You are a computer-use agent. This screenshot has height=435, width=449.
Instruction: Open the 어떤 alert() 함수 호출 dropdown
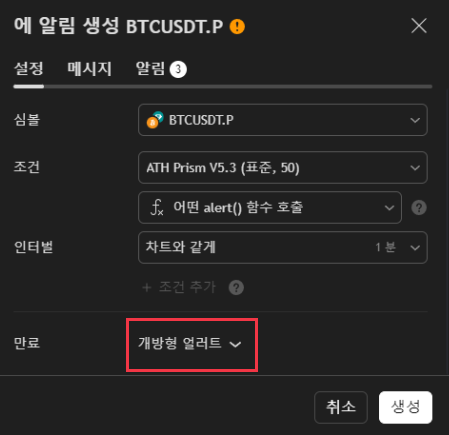(x=270, y=208)
